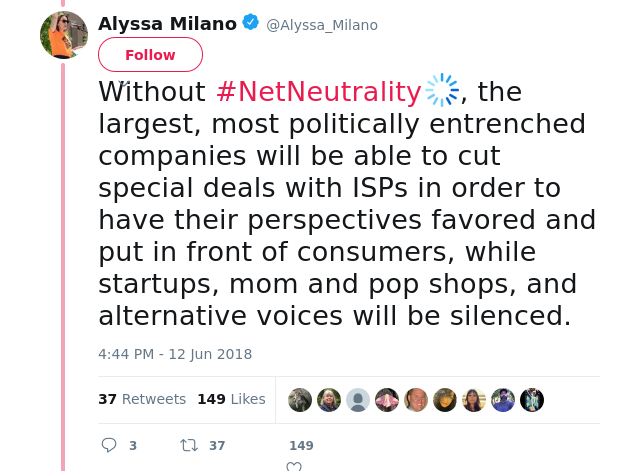View the 149 Likes list

tap(231, 399)
